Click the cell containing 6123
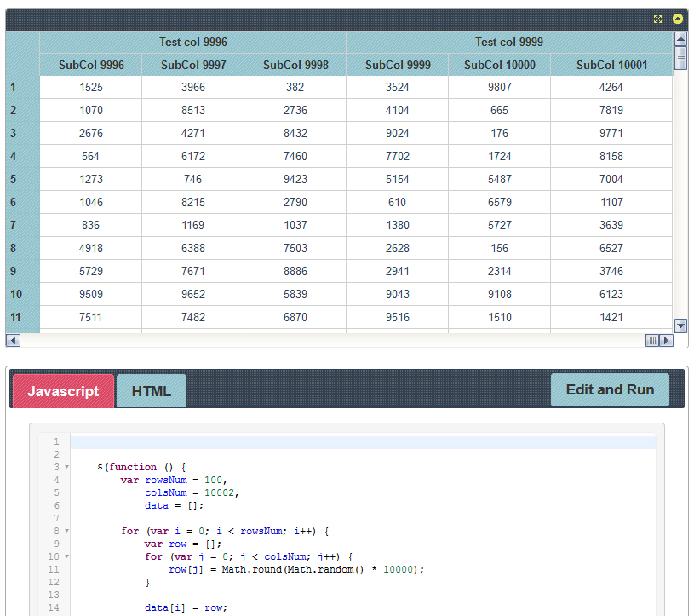This screenshot has width=694, height=616. click(611, 295)
